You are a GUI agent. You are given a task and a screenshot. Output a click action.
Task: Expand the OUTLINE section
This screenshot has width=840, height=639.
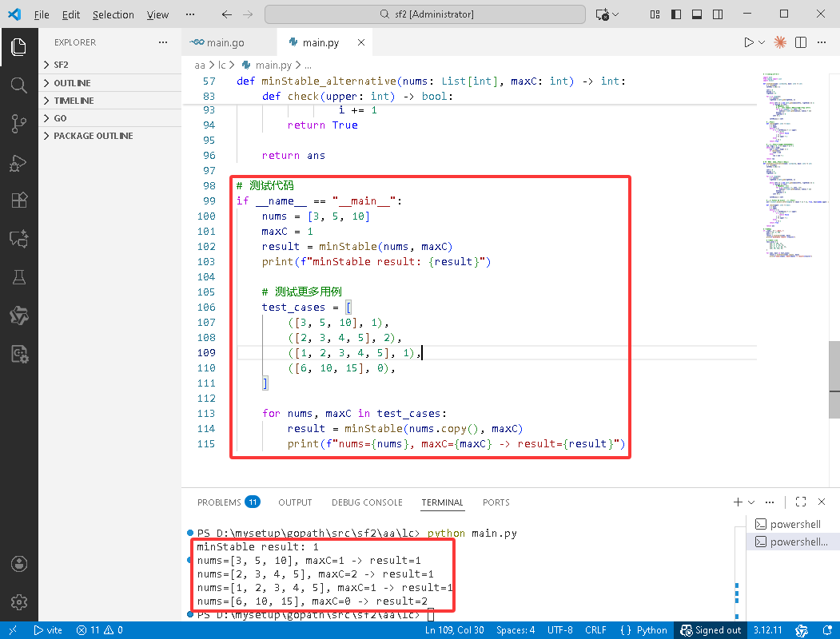coord(109,83)
